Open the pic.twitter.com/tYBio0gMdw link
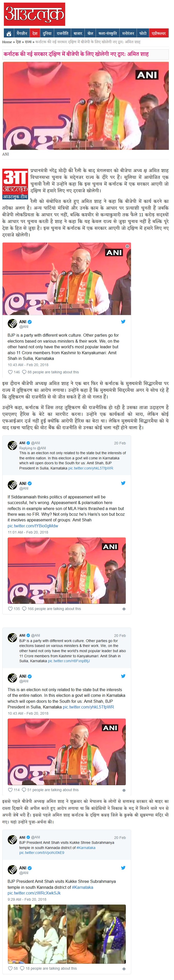 coord(33,526)
